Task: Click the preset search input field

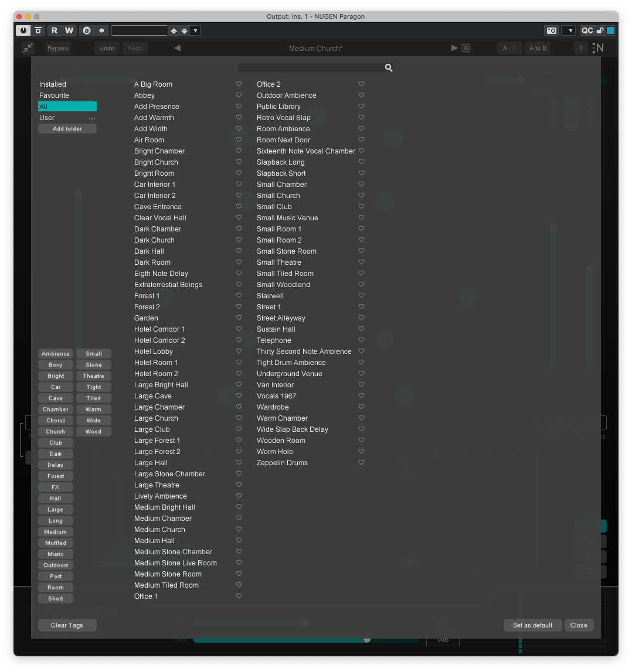Action: [x=311, y=68]
